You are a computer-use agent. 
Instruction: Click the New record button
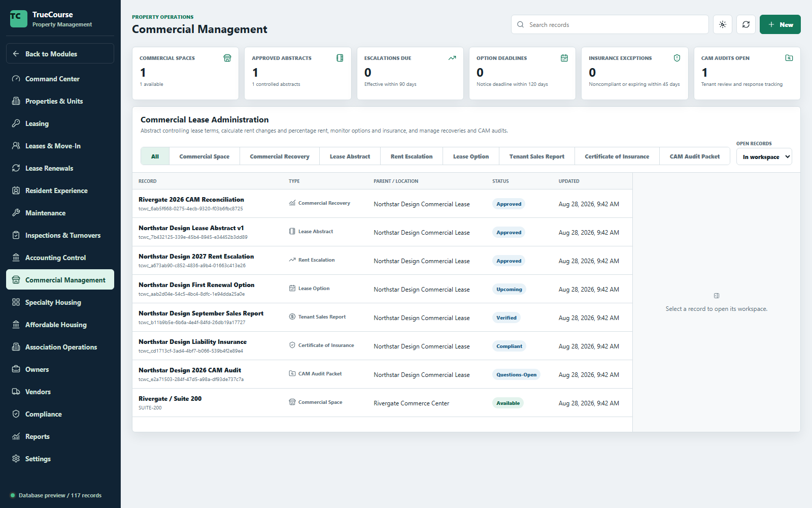pos(780,24)
